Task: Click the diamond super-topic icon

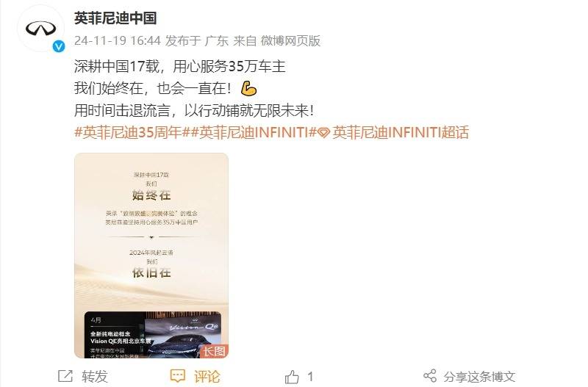Action: click(323, 133)
